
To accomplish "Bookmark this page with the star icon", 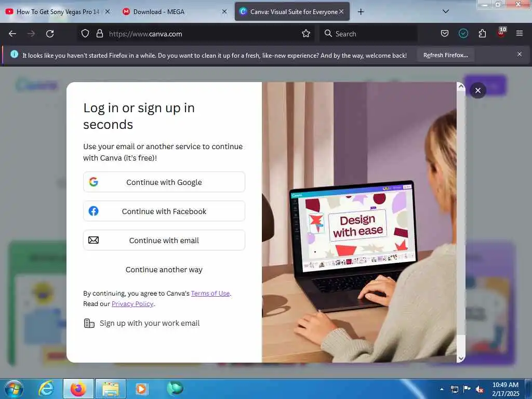I will [306, 33].
